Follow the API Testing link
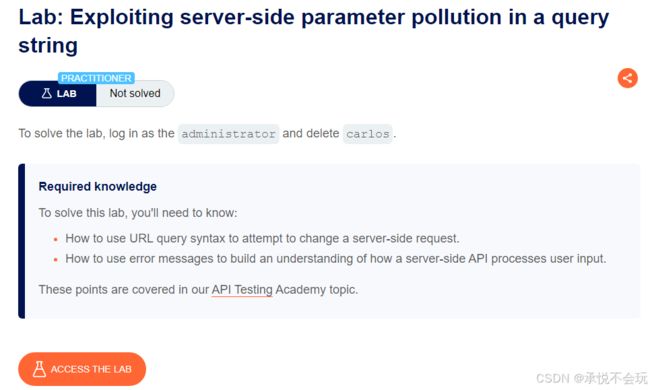Screen dimensions: 650x390 (242, 289)
